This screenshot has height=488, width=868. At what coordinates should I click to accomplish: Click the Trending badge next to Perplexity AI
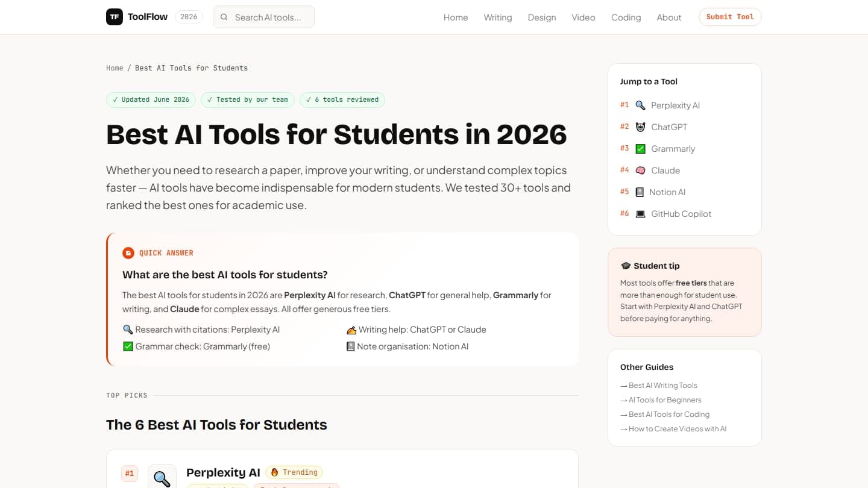click(x=294, y=472)
